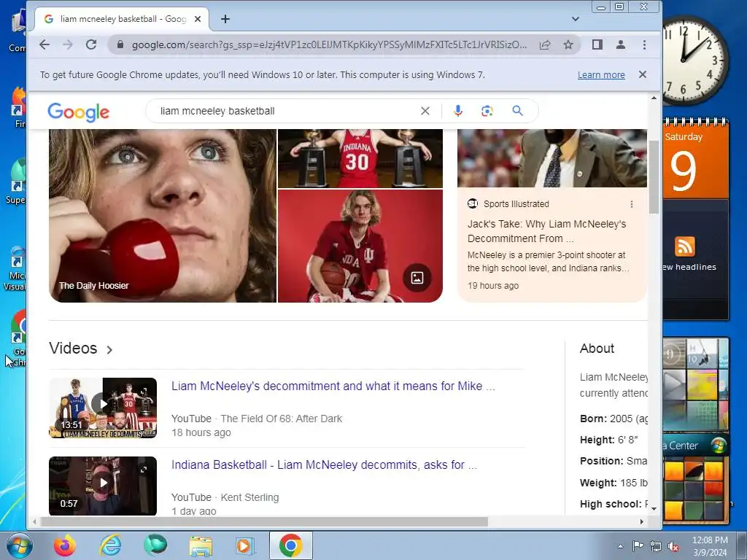747x560 pixels.
Task: Play the 13:51 video thumbnail
Action: click(103, 408)
